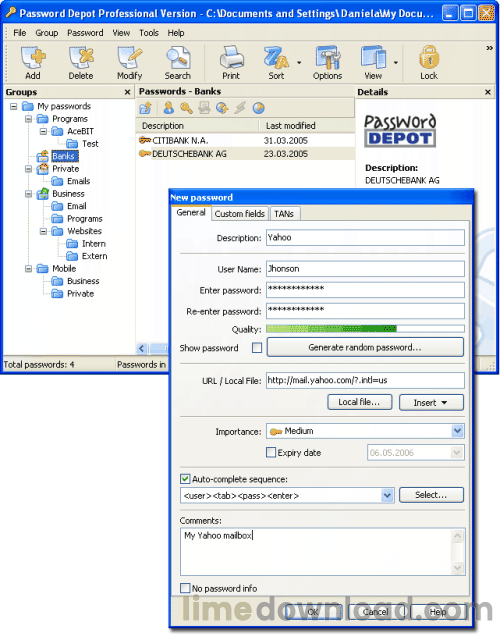Image resolution: width=500 pixels, height=640 pixels.
Task: Close the Details panel with X
Action: [x=487, y=92]
